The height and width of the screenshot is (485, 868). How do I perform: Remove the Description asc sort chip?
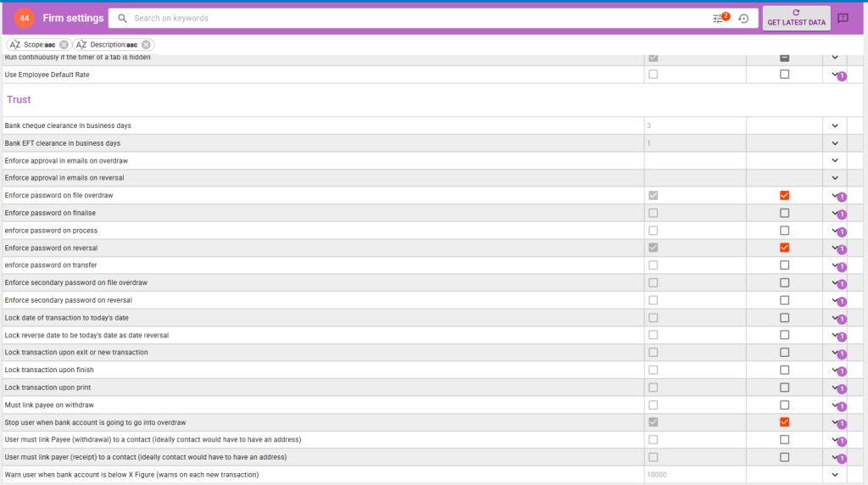(x=146, y=45)
